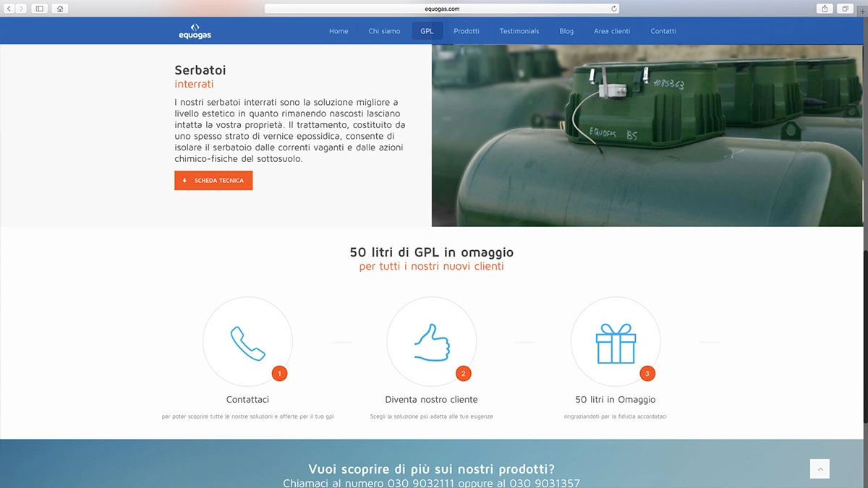Toggle the Safari sidebar button
868x488 pixels.
pos(39,9)
